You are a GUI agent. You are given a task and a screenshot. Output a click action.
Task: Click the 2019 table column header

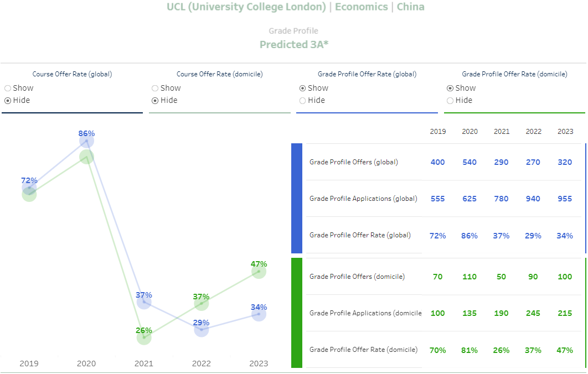click(437, 132)
